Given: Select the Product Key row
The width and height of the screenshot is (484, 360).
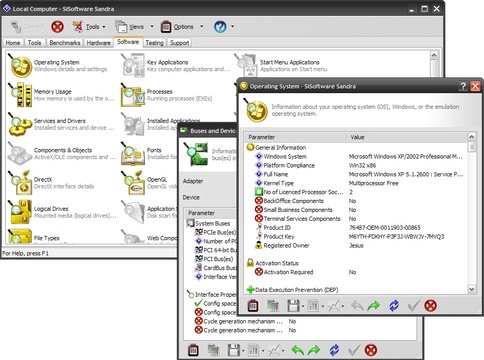Looking at the screenshot, I should pyautogui.click(x=355, y=237).
